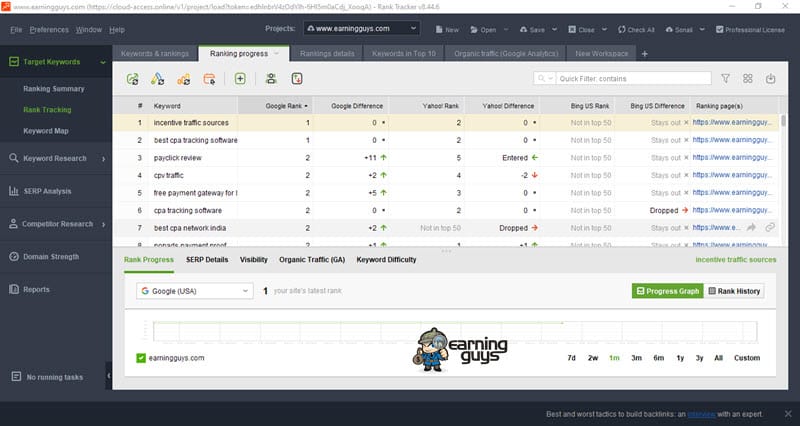Select the 3m time range
Screen dimensions: 800x426
coord(636,358)
